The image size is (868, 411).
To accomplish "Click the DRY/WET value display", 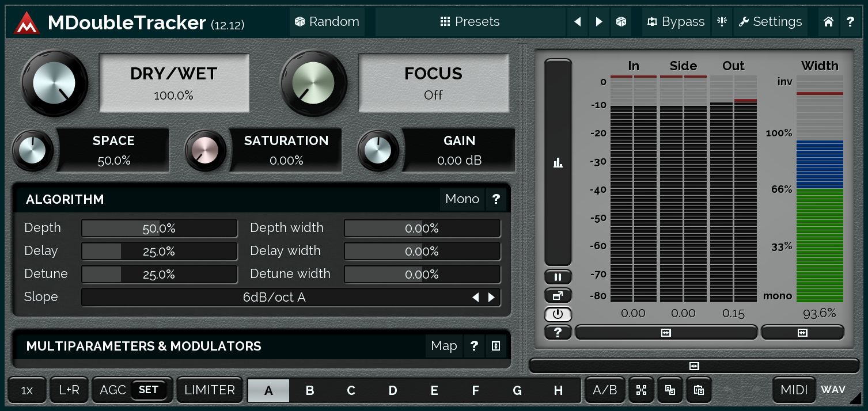I will click(174, 83).
